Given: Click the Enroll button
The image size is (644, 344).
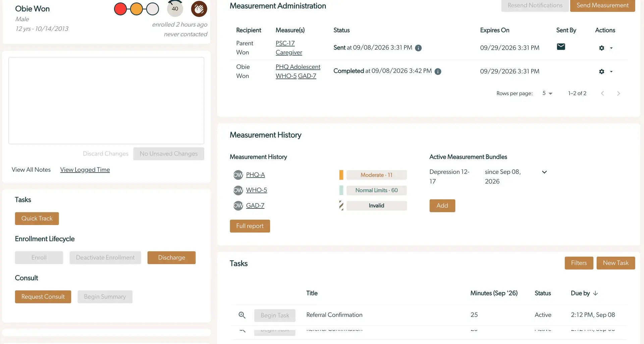Looking at the screenshot, I should (39, 258).
